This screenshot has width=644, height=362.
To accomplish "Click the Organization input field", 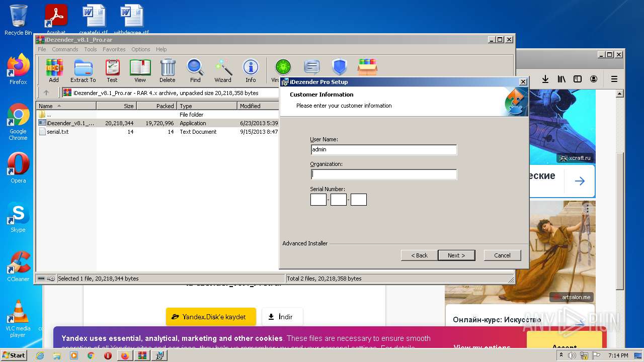I will 384,174.
